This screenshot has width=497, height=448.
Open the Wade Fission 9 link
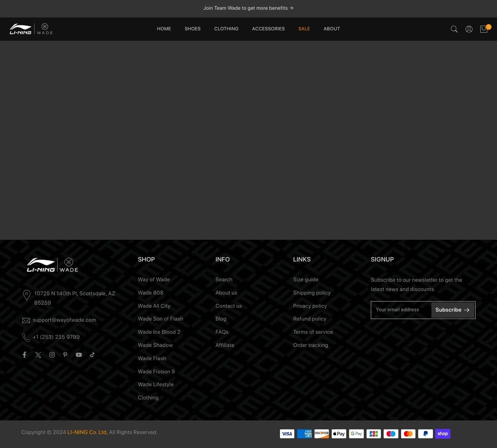tap(156, 372)
